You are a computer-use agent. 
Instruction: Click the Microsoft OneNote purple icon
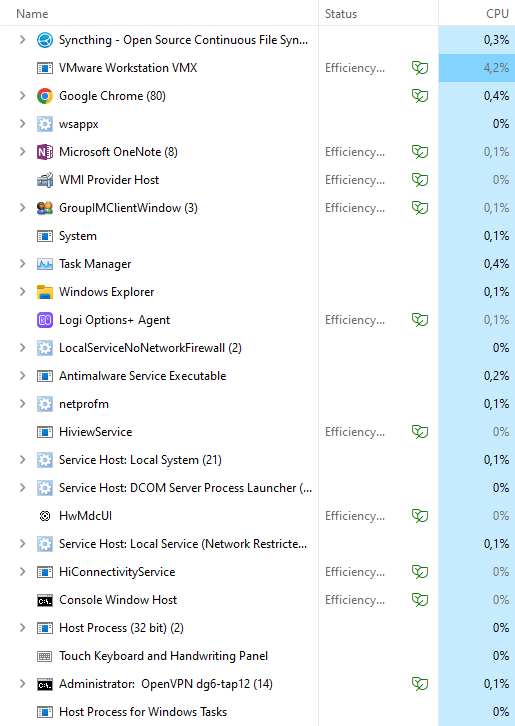point(44,152)
